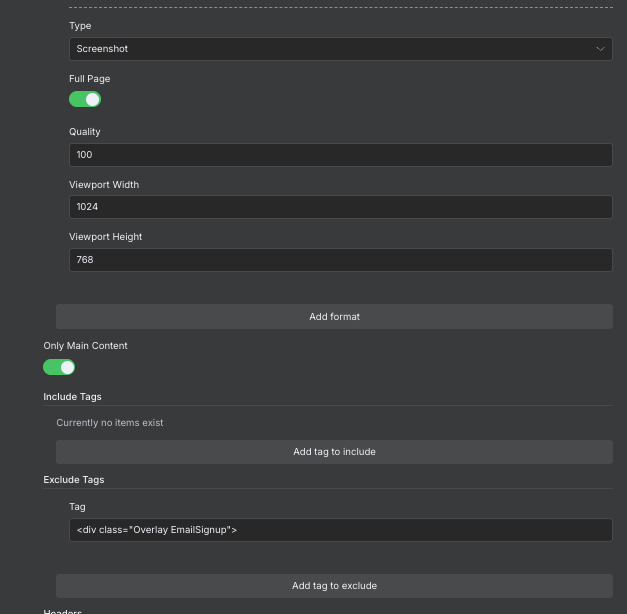Click the Only Main Content label

point(86,346)
